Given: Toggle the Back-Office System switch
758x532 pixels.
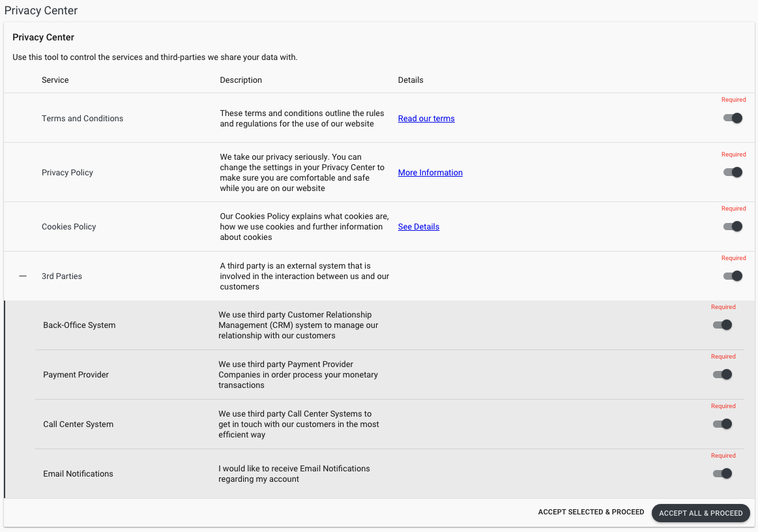Looking at the screenshot, I should pyautogui.click(x=722, y=325).
